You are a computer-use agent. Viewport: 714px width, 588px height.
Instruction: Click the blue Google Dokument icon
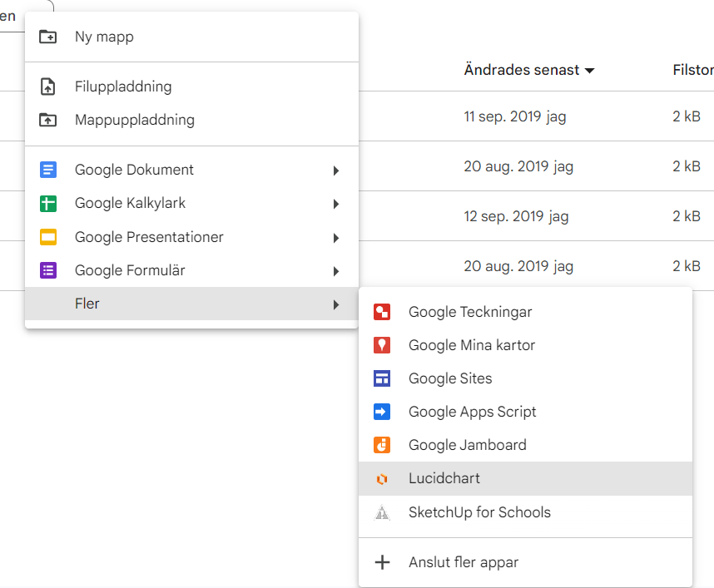click(47, 170)
